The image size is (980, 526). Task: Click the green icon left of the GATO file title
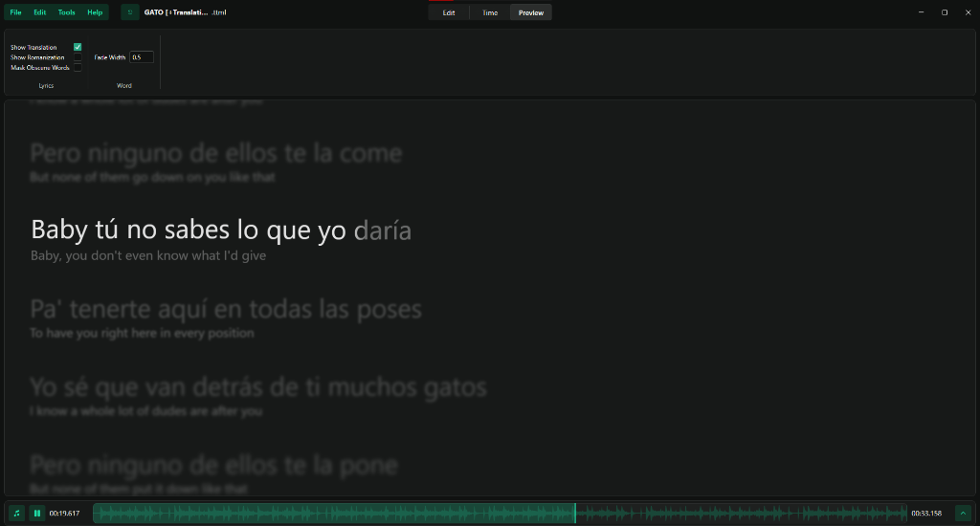(x=130, y=12)
